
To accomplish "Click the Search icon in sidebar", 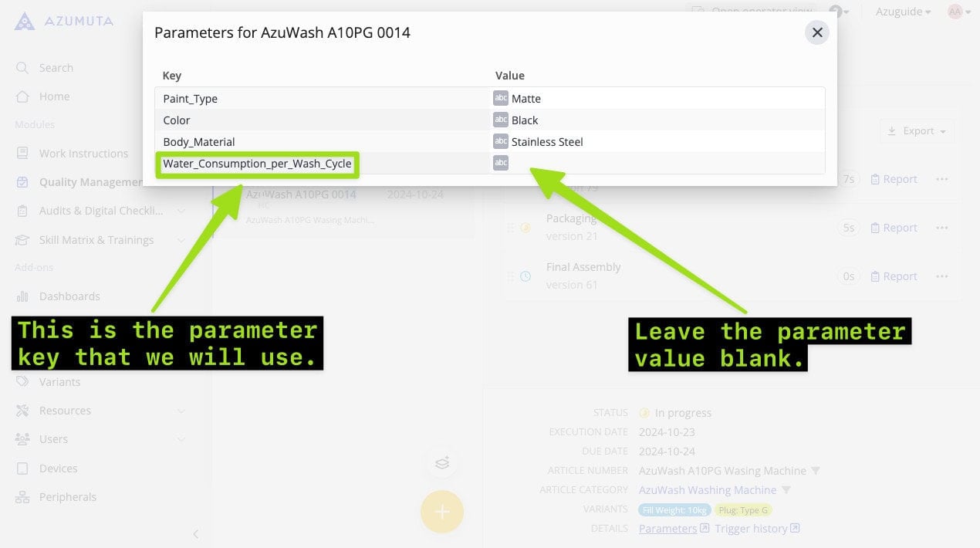I will point(23,68).
